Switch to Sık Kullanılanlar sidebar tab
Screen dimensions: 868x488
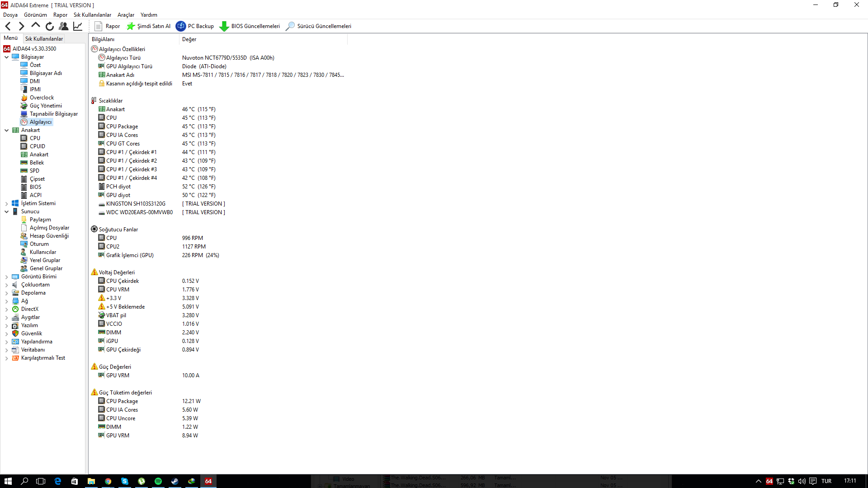pyautogui.click(x=44, y=39)
